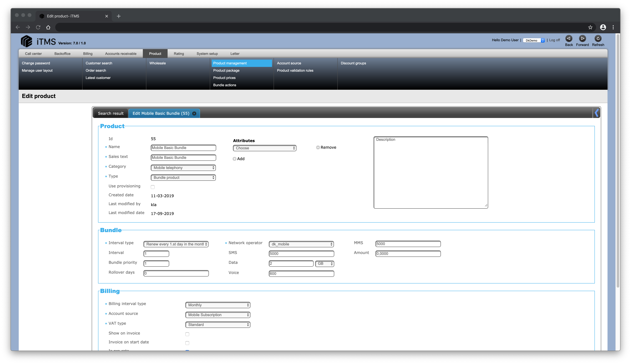Switch to the Search result tab

point(111,114)
